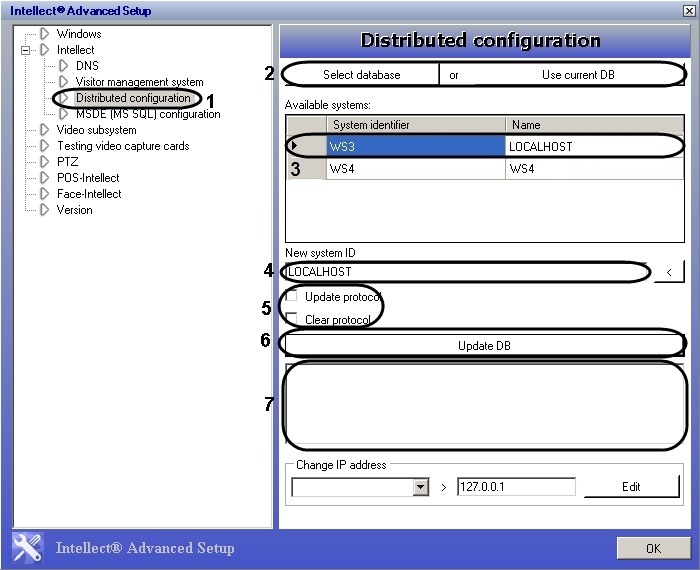Open the Windows tree item
This screenshot has width=700, height=570.
click(79, 34)
